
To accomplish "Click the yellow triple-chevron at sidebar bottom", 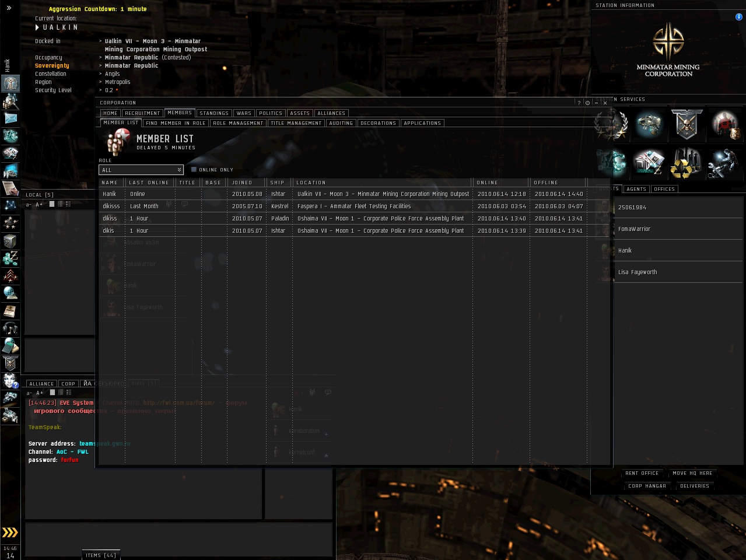I will [10, 533].
